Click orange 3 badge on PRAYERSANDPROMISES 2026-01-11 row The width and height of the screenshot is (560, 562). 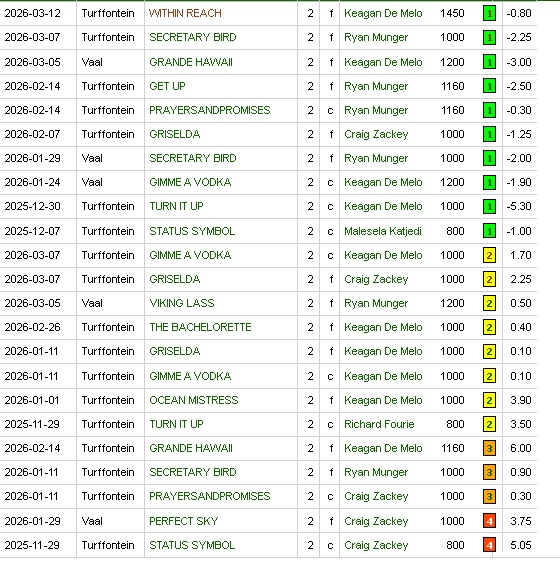point(489,496)
